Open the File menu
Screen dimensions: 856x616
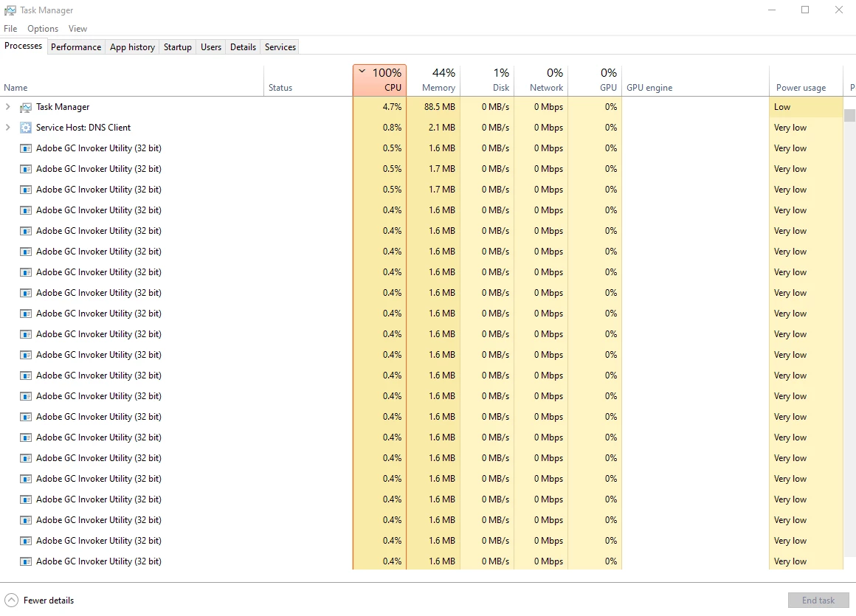(x=10, y=28)
